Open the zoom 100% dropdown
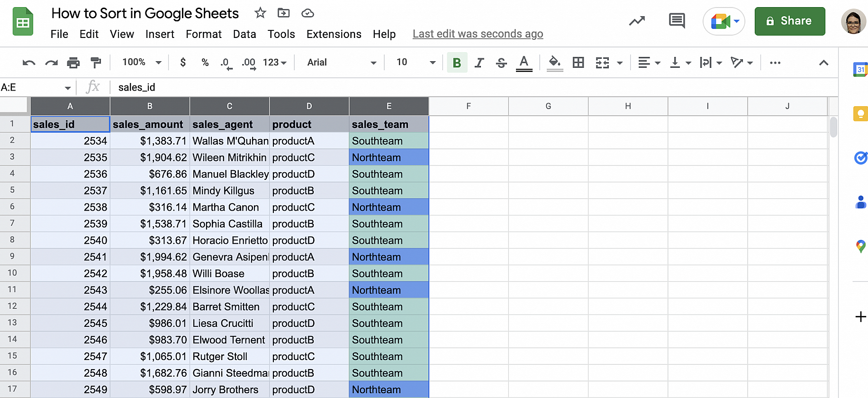 pos(141,63)
